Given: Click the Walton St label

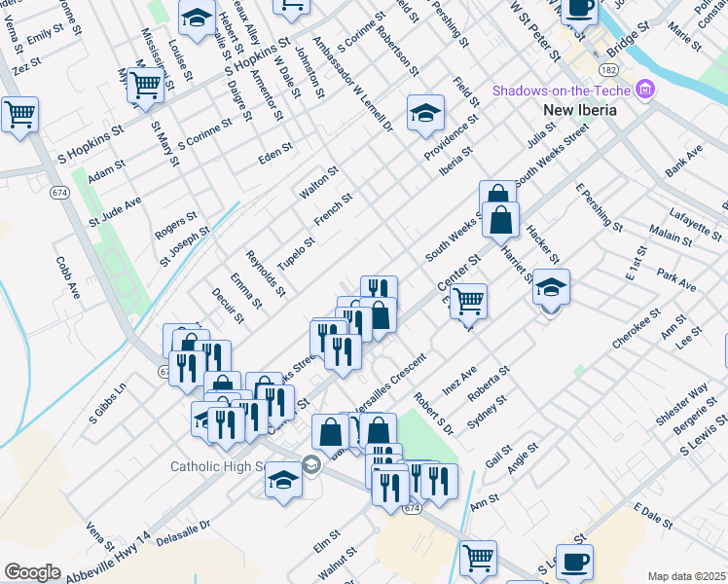Looking at the screenshot, I should pos(318,182).
